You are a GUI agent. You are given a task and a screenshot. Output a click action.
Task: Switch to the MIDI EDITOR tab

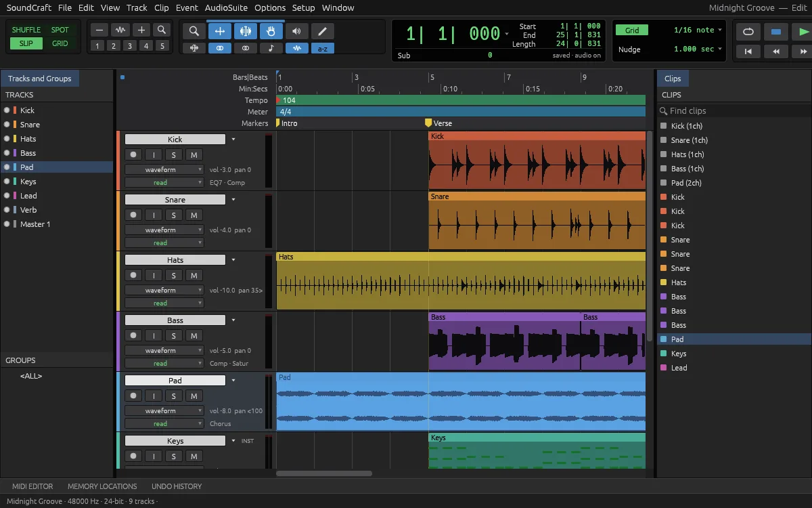tap(32, 486)
